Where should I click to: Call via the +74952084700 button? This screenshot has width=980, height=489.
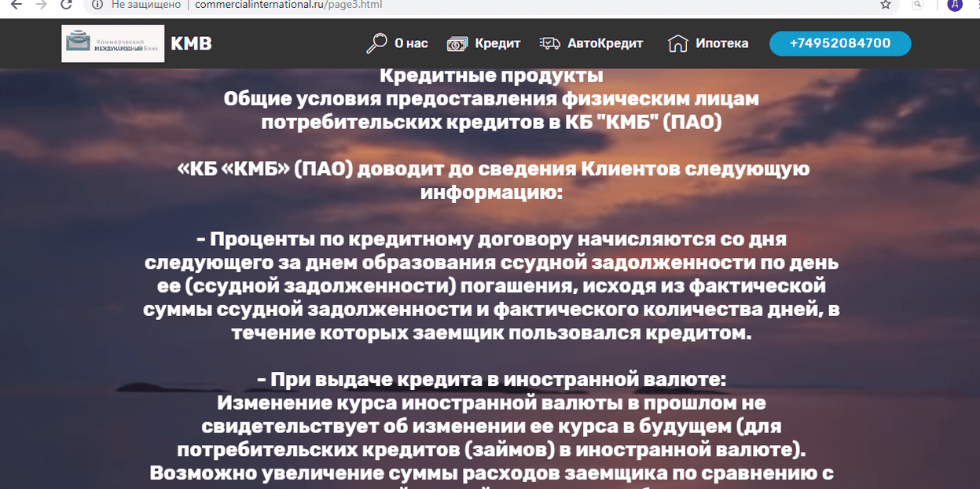839,43
